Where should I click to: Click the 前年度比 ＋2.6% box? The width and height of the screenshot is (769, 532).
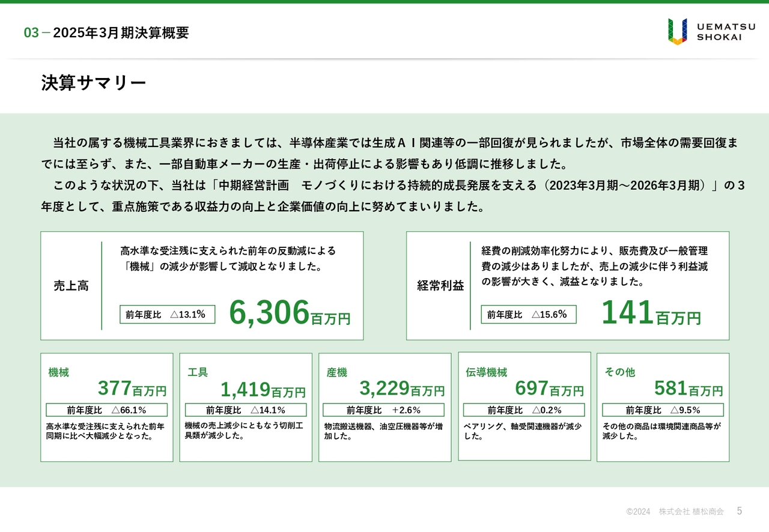384,410
